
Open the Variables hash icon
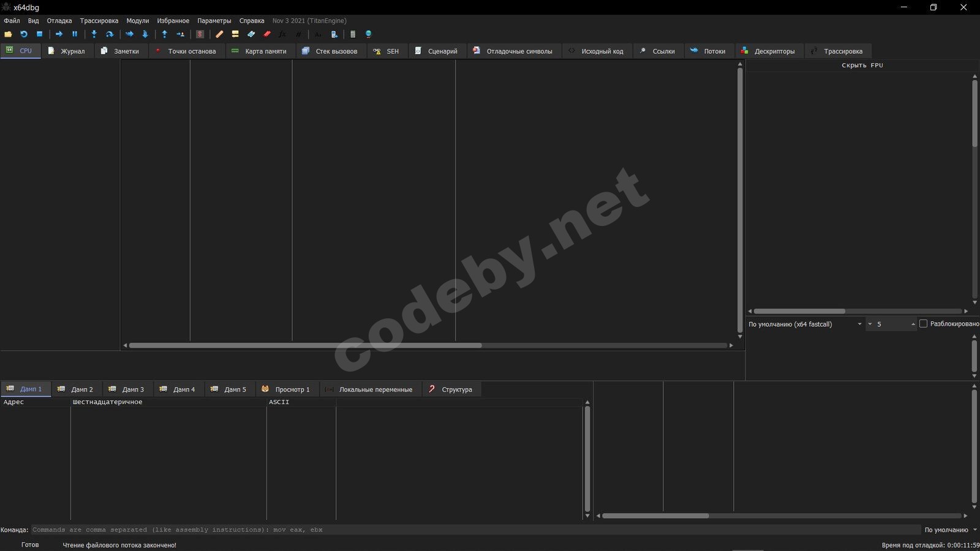298,34
